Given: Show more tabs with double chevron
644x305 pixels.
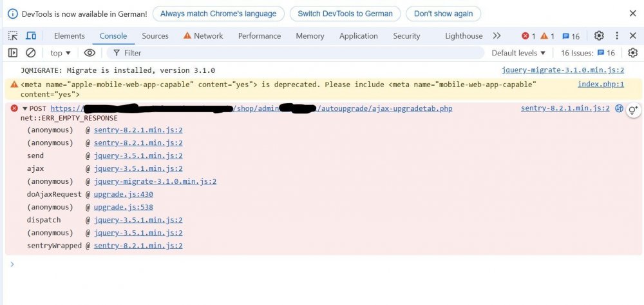Looking at the screenshot, I should (x=497, y=35).
